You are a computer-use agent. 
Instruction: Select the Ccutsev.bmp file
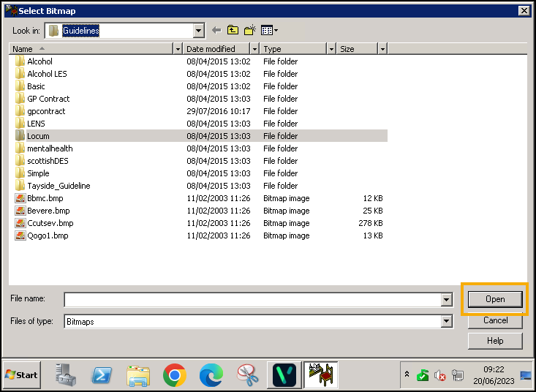(x=50, y=223)
